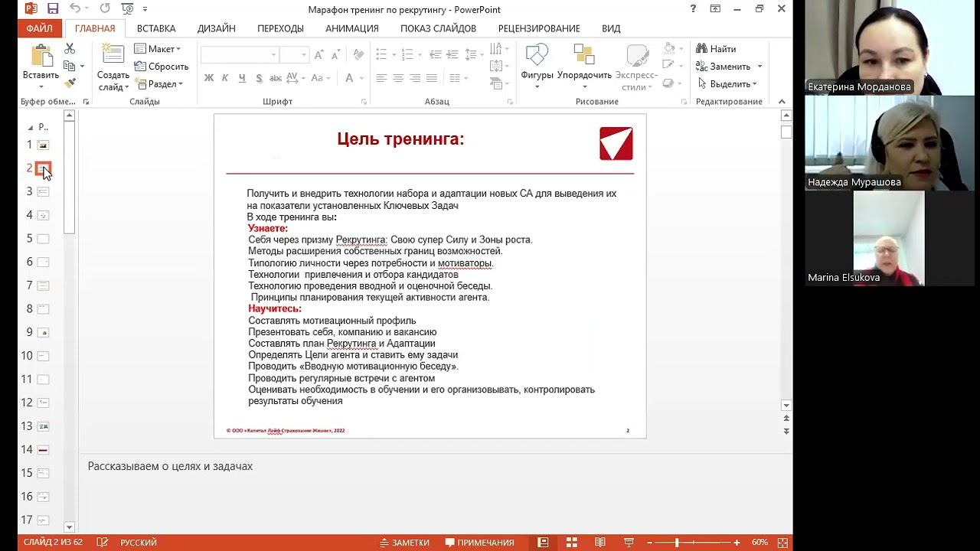Click the slideshow view icon in status bar
This screenshot has height=551, width=980.
coord(627,543)
